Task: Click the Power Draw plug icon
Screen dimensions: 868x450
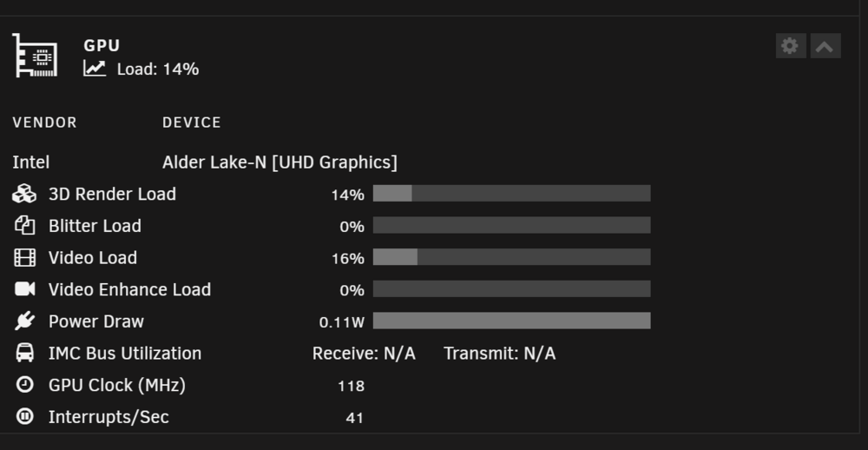Action: (x=24, y=321)
